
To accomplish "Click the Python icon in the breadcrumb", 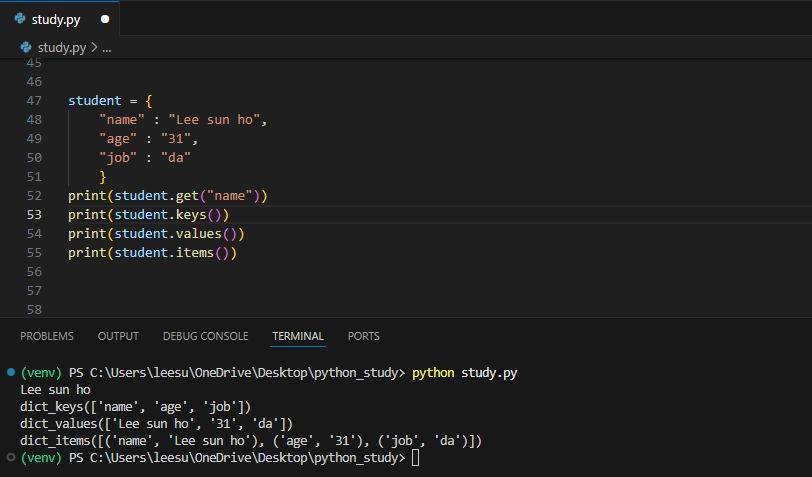I will 26,48.
